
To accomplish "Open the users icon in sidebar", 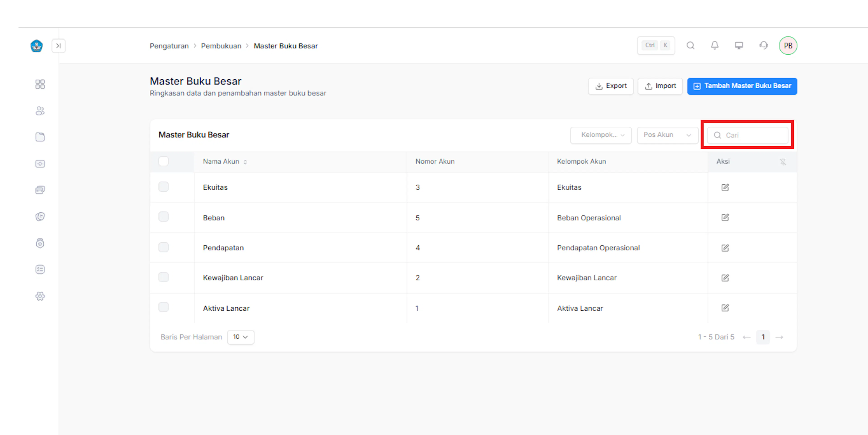I will [x=40, y=111].
